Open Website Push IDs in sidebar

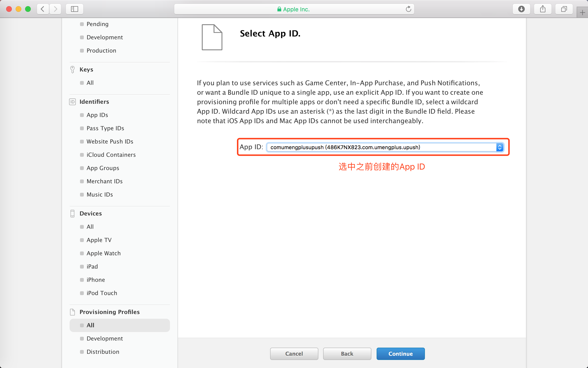[x=110, y=142]
